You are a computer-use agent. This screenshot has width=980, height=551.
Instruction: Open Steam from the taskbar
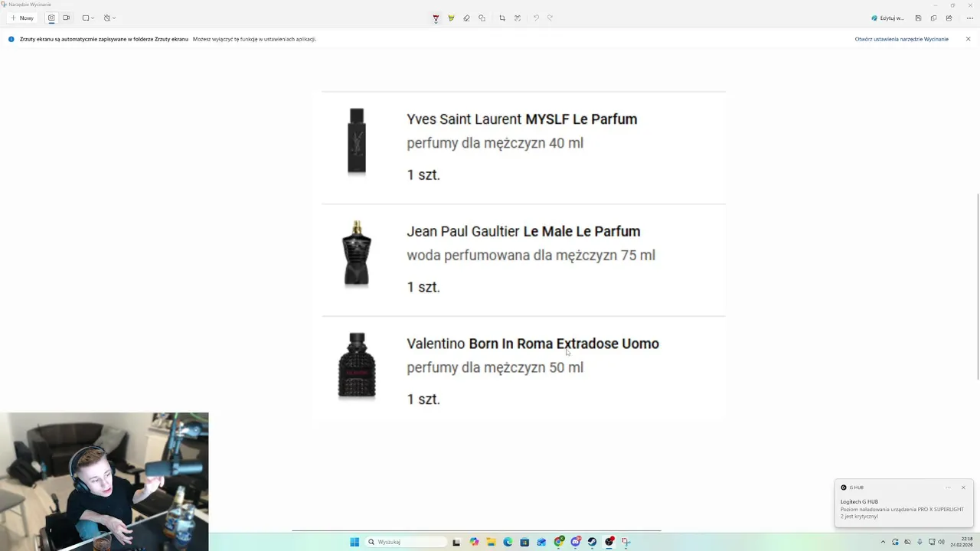point(592,542)
